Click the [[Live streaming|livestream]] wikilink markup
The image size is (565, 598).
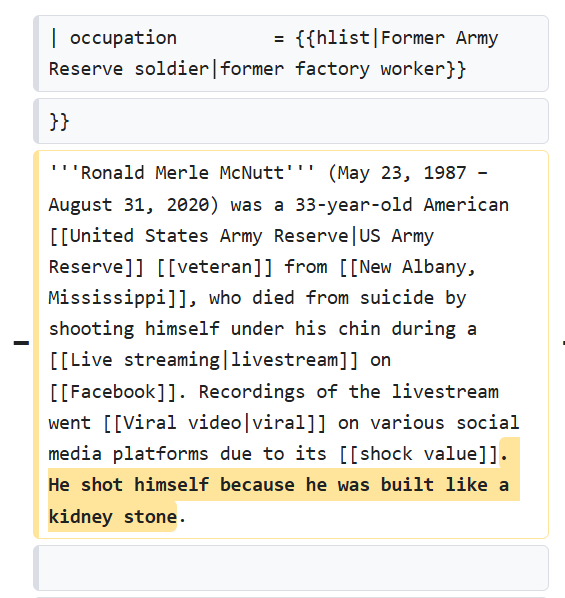point(204,360)
